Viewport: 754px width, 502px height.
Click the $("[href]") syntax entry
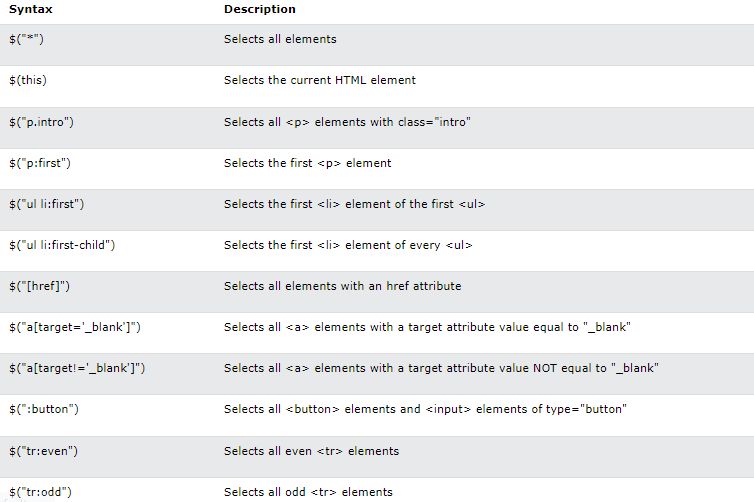tap(39, 286)
